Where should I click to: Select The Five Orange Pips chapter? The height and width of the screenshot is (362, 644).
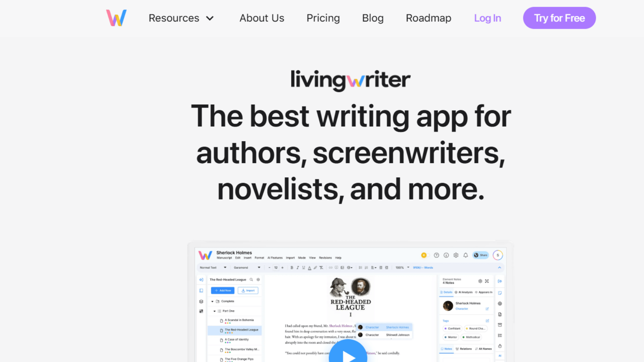pyautogui.click(x=239, y=359)
